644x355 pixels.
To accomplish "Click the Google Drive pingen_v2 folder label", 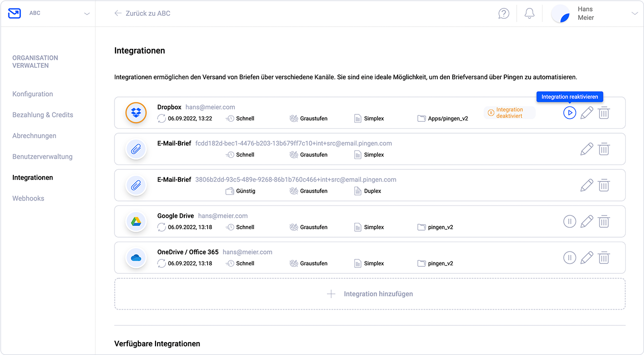I will (440, 227).
